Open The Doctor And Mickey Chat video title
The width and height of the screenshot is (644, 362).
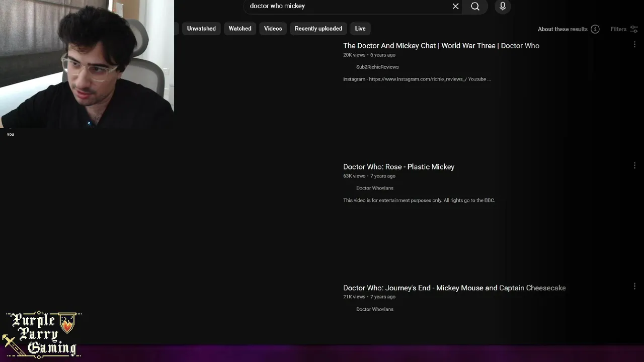[x=441, y=46]
